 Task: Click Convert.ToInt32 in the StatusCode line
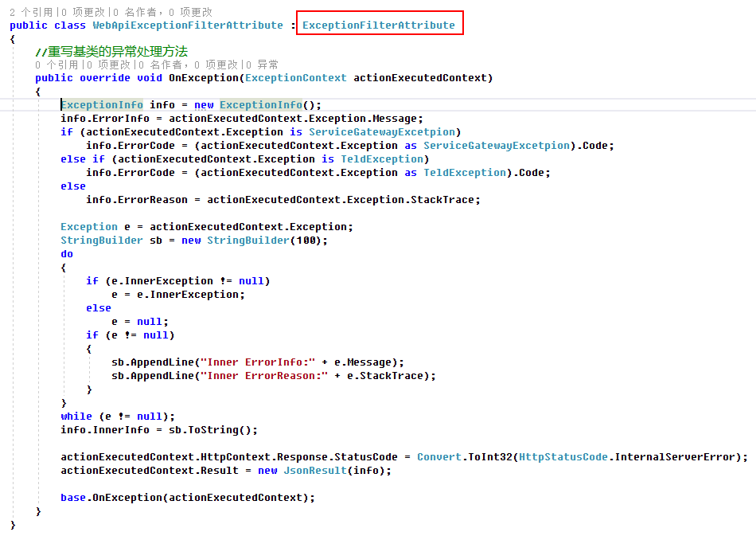pos(464,457)
